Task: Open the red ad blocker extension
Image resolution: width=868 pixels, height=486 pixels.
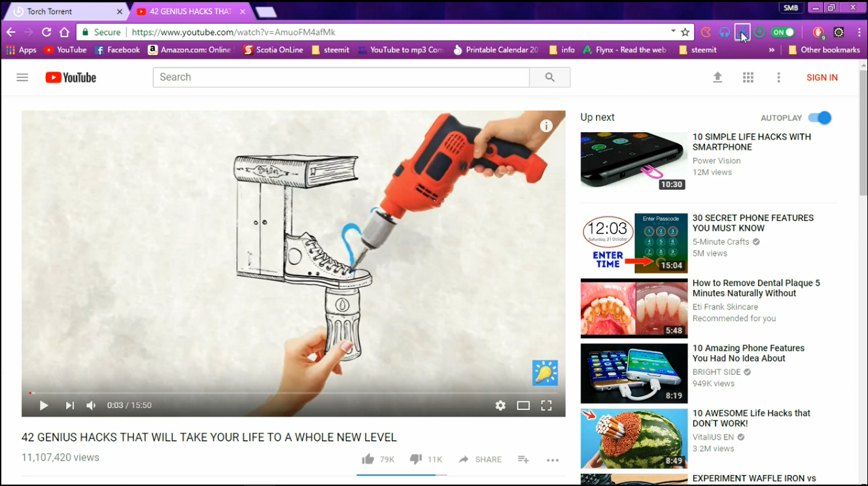Action: [818, 32]
